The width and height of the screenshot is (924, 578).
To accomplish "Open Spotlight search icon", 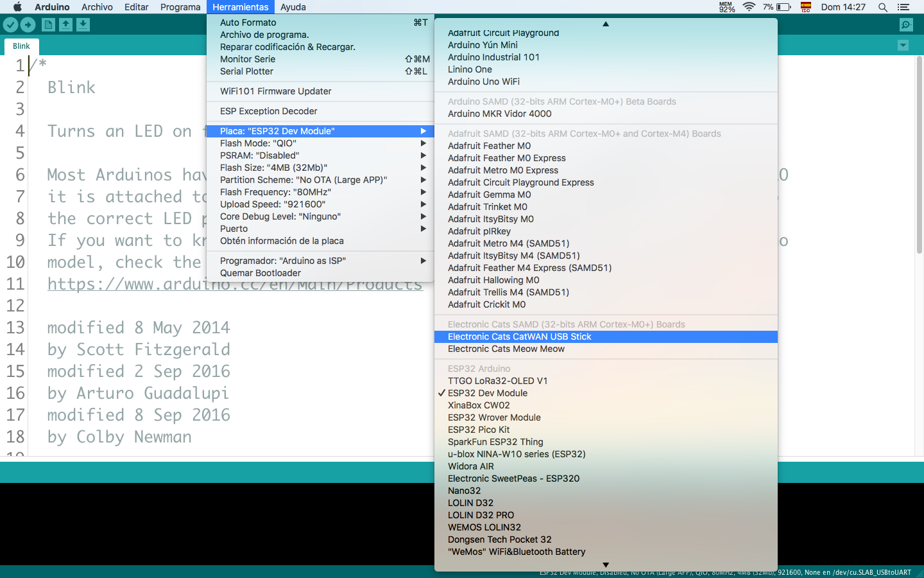I will 883,7.
